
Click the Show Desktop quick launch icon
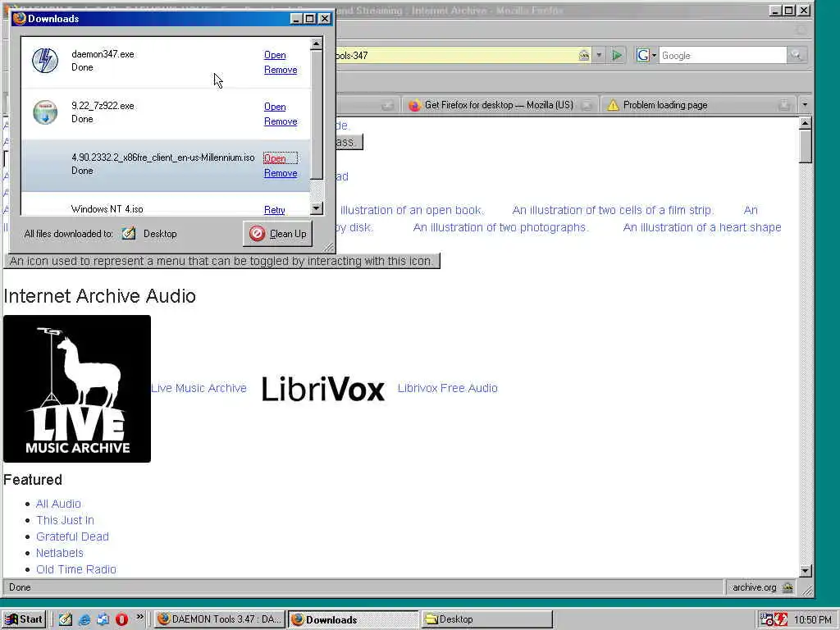click(66, 619)
